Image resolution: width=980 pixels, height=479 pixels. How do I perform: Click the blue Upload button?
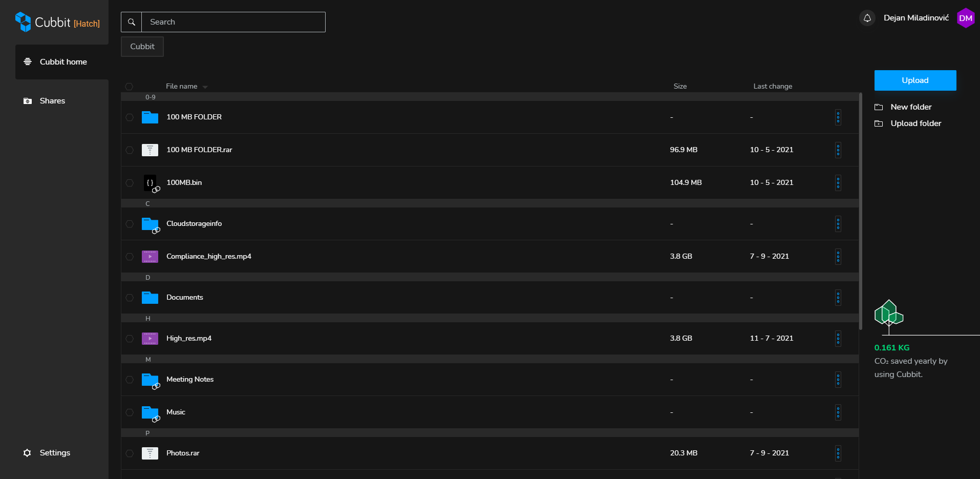point(915,80)
